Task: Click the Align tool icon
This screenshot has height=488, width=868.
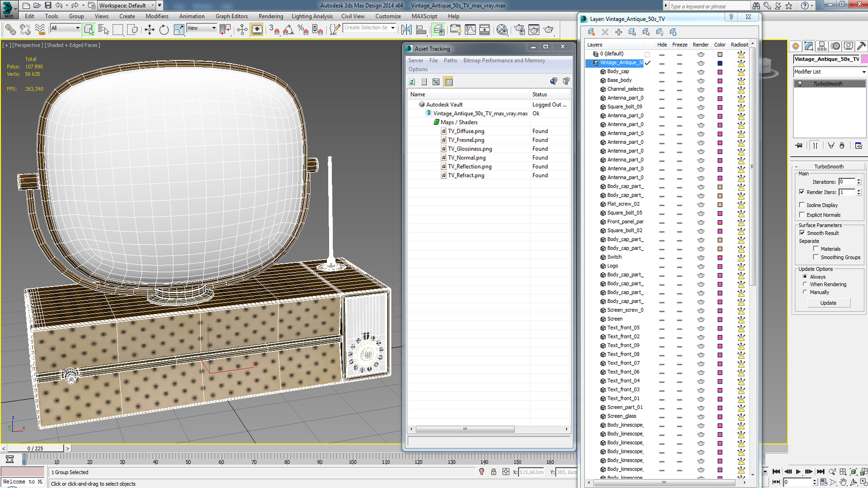Action: click(x=421, y=30)
